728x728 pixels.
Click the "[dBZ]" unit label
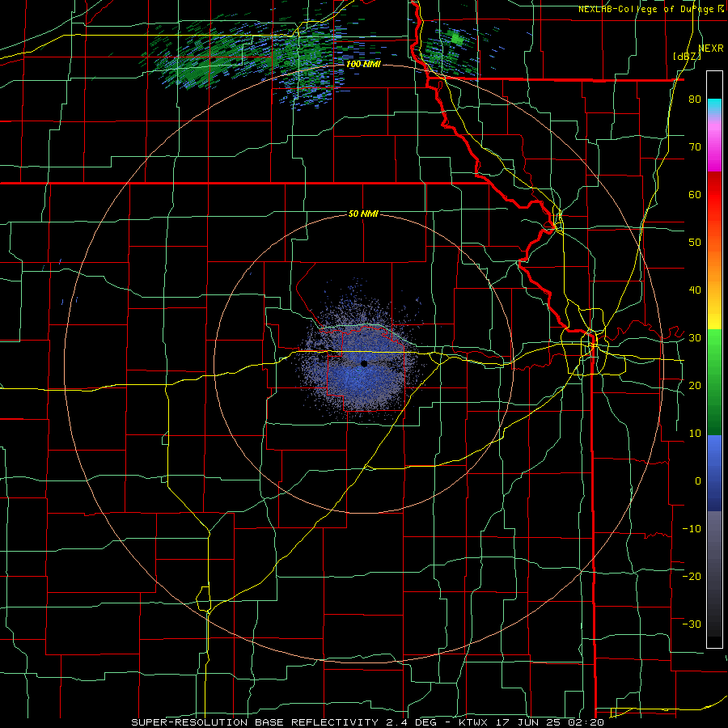point(688,56)
